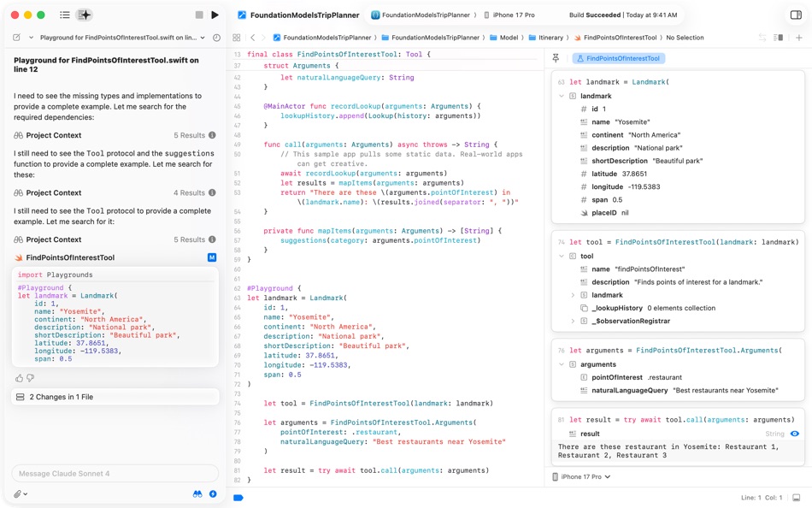812x508 pixels.
Task: Attach a file using the paperclip icon
Action: tap(16, 494)
